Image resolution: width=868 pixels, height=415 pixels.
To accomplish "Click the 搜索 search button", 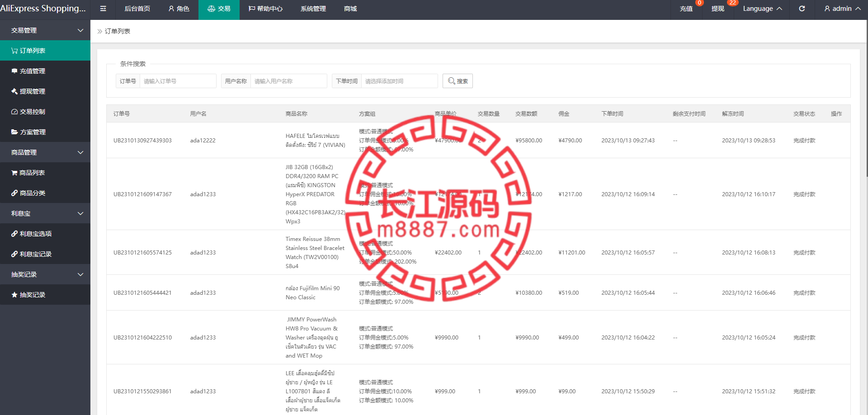I will coord(458,81).
